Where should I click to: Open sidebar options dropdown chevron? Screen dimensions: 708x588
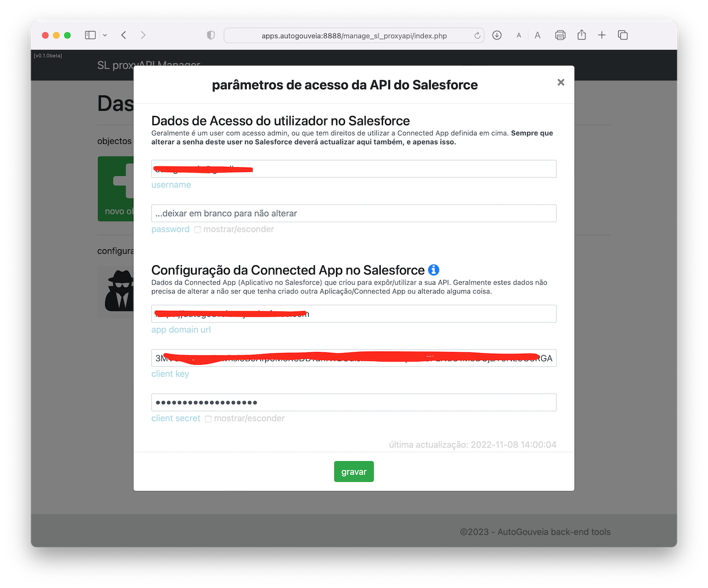pos(105,35)
